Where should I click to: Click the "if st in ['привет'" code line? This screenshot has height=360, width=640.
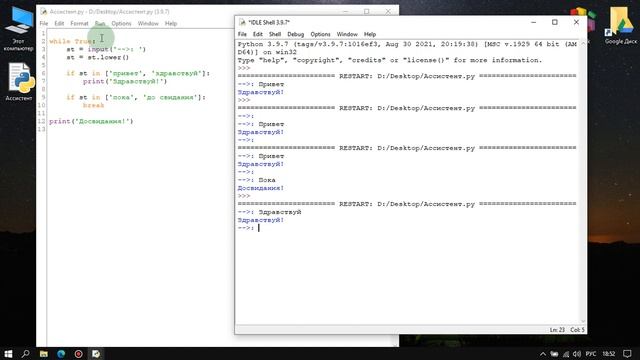138,73
